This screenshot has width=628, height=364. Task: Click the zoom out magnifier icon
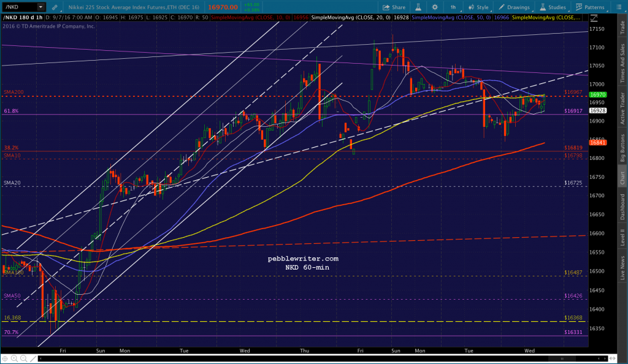pyautogui.click(x=24, y=359)
